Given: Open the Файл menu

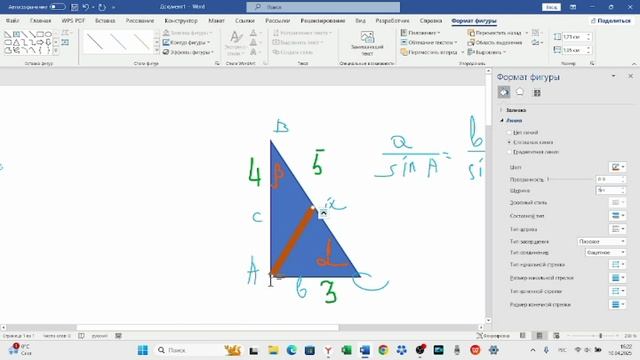Looking at the screenshot, I should click(x=12, y=20).
